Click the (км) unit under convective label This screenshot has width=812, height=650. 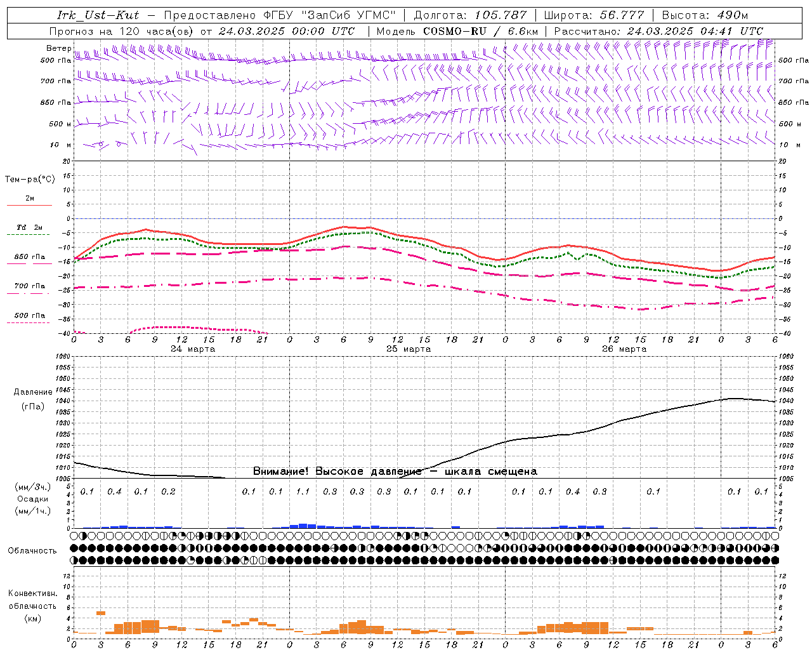pos(32,618)
